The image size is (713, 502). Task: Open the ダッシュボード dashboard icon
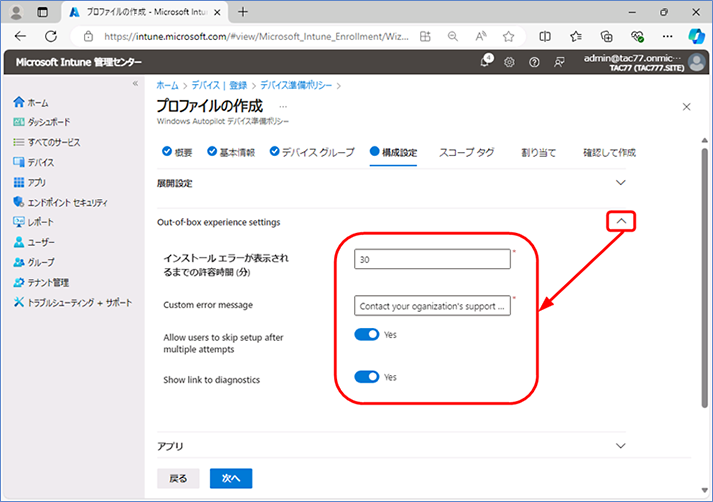[x=19, y=122]
